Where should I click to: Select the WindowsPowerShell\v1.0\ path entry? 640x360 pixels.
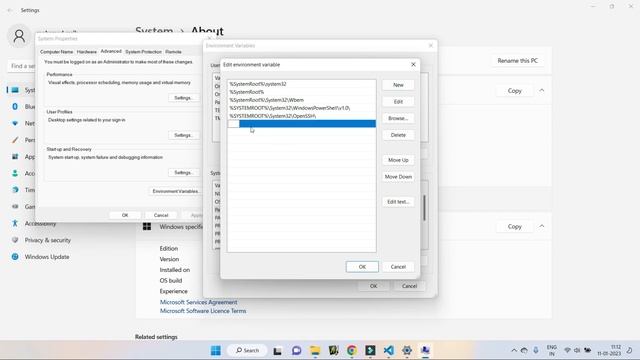(302, 108)
